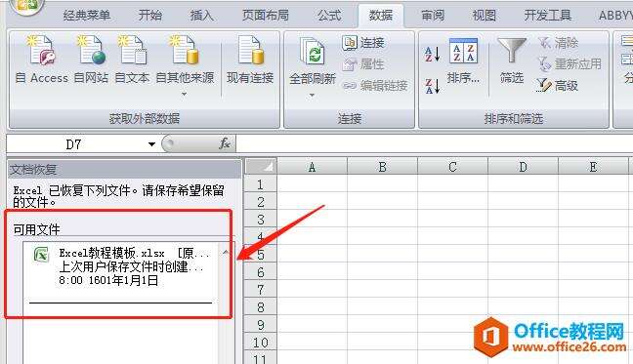Select row 1 header
The height and width of the screenshot is (364, 633).
(261, 184)
